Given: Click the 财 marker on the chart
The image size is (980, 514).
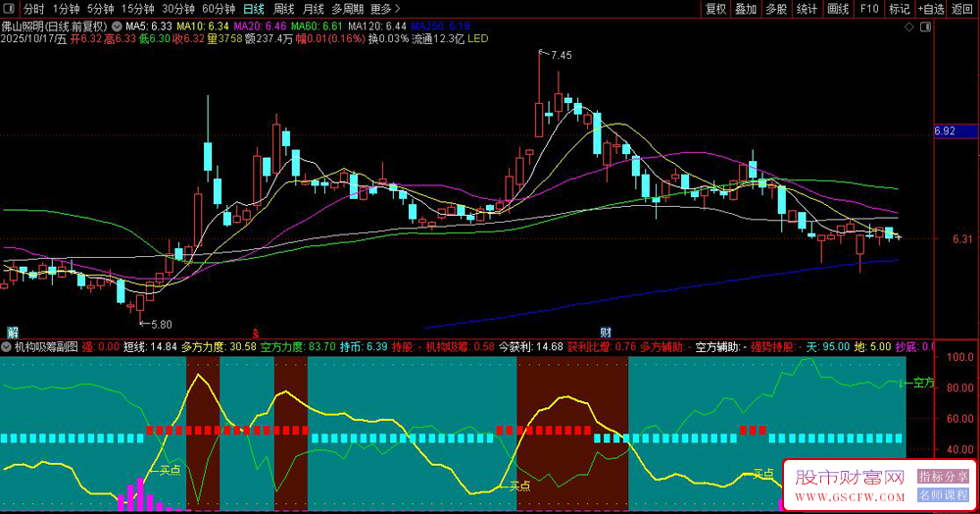Looking at the screenshot, I should [607, 332].
